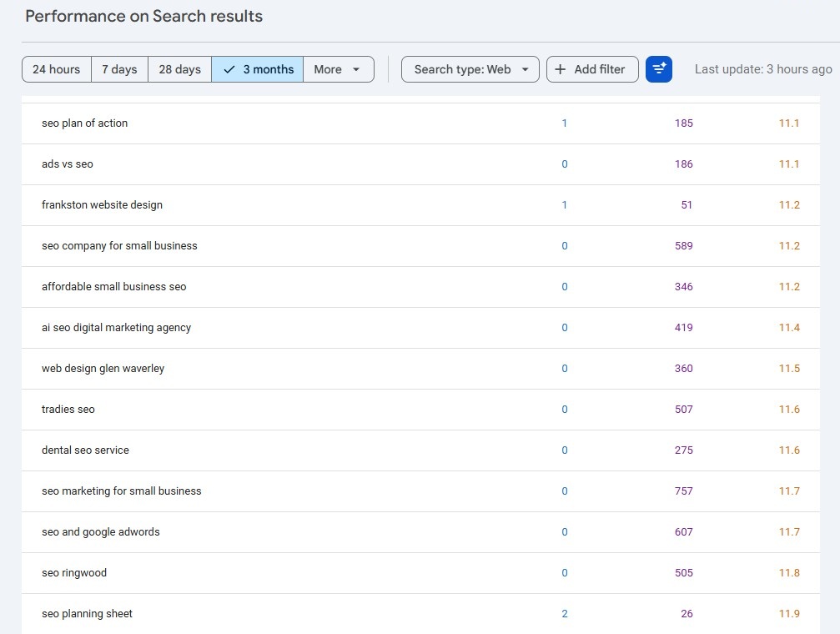Click the 'frankston website design' query
Screen dimensions: 840x634
point(102,204)
